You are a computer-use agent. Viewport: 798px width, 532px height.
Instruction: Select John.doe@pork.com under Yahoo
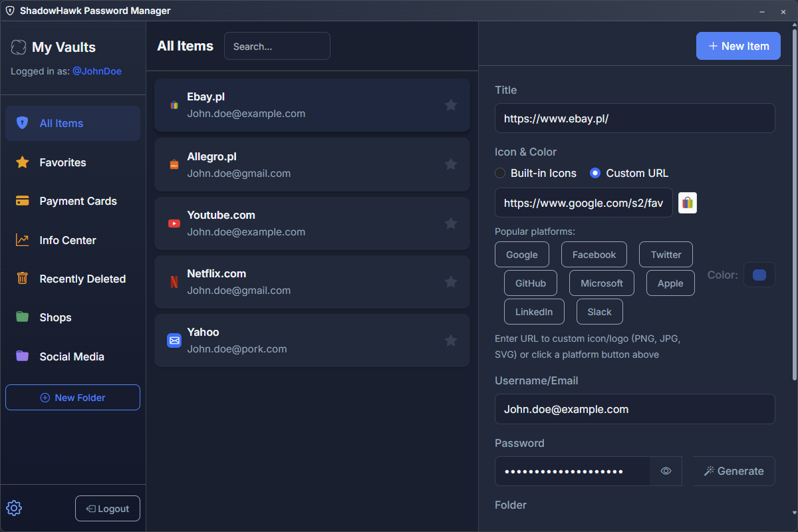pos(237,349)
